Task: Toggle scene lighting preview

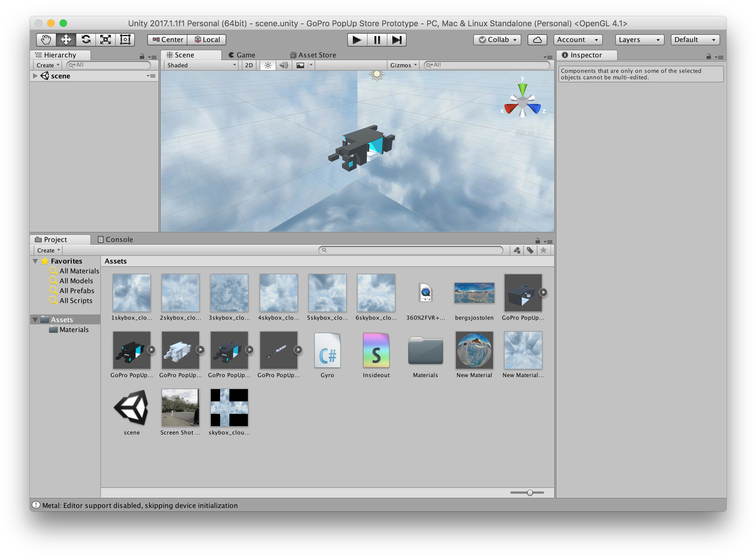Action: 267,65
